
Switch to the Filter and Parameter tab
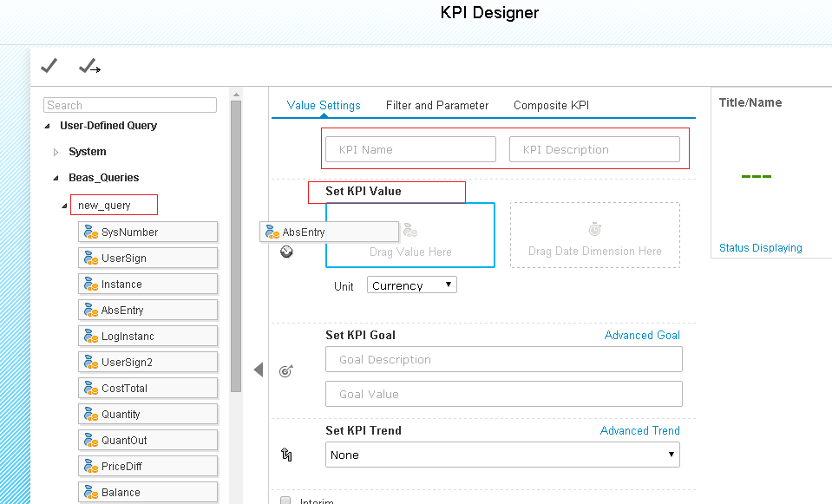point(436,105)
